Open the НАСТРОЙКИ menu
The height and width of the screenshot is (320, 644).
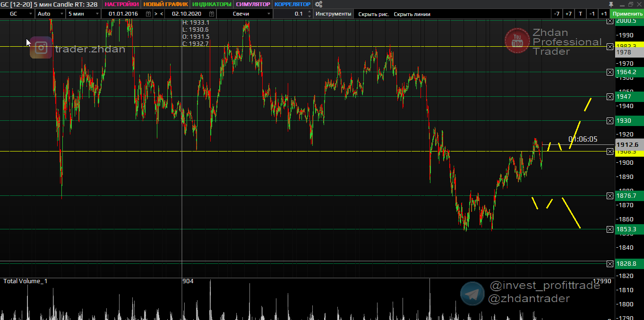click(121, 4)
